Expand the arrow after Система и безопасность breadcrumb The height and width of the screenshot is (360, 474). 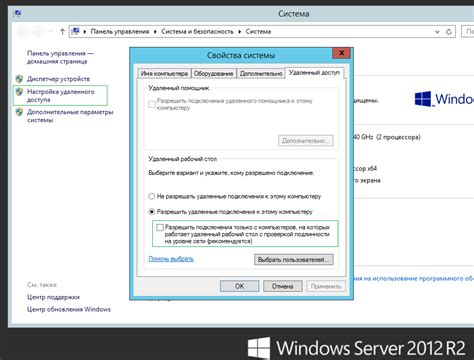[x=239, y=32]
